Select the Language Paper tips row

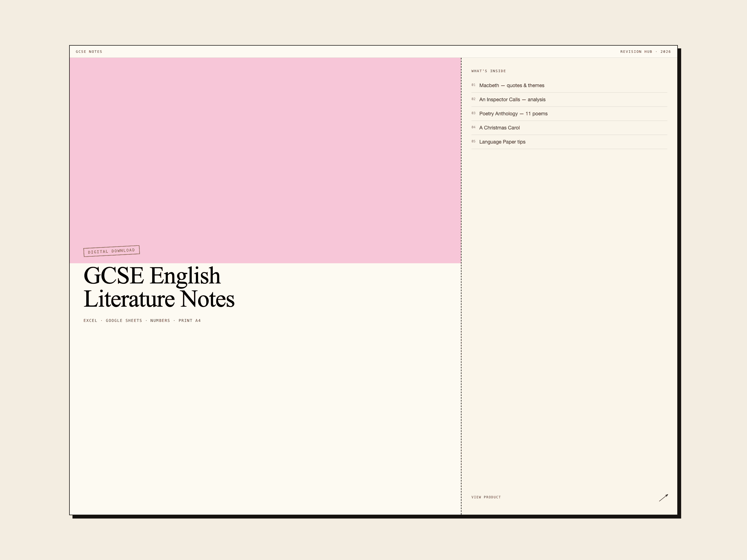(569, 142)
